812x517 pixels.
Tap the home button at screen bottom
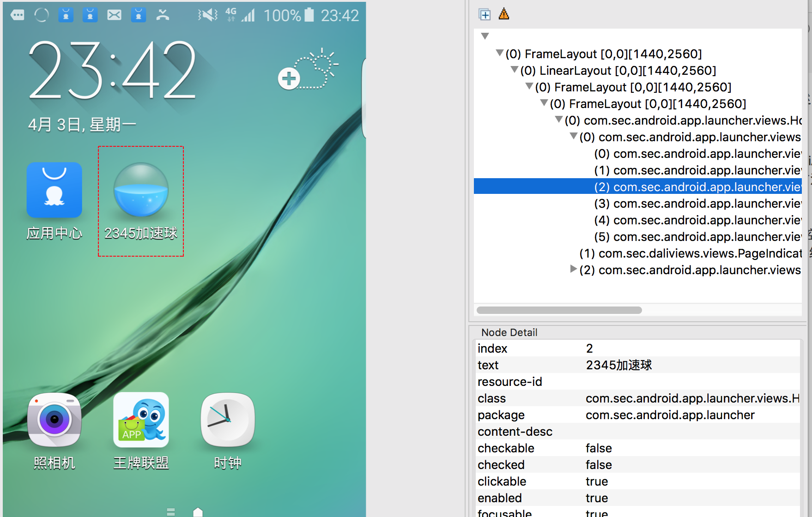198,511
